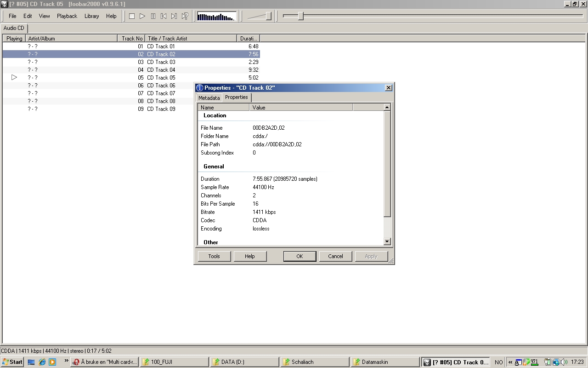This screenshot has height=368, width=588.
Task: Pause the current track
Action: [153, 16]
